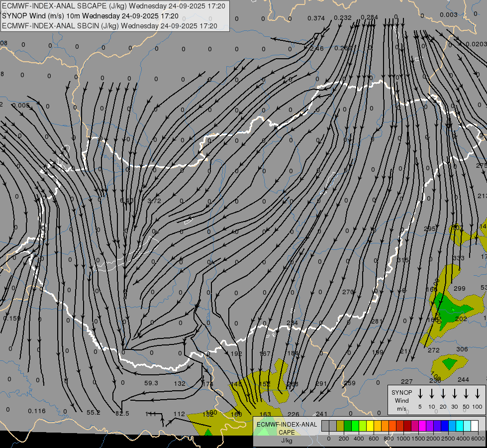
Task: Click the 295 value on the map
Action: tap(430, 229)
